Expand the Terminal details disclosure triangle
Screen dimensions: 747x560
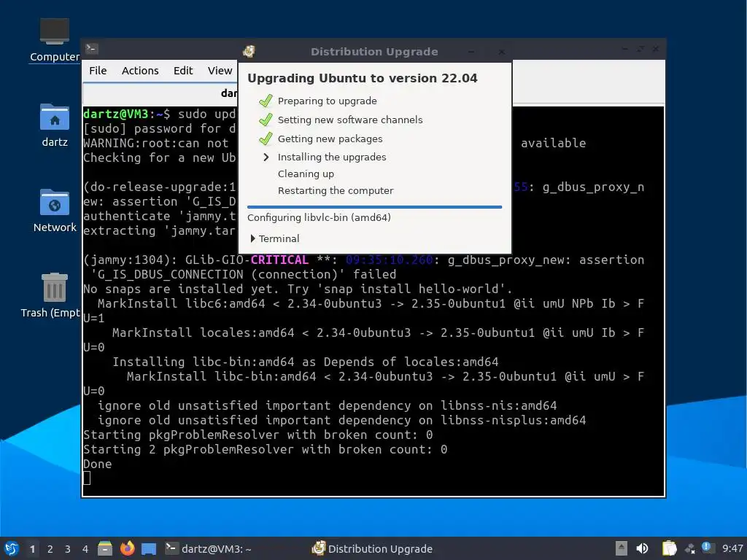(253, 238)
